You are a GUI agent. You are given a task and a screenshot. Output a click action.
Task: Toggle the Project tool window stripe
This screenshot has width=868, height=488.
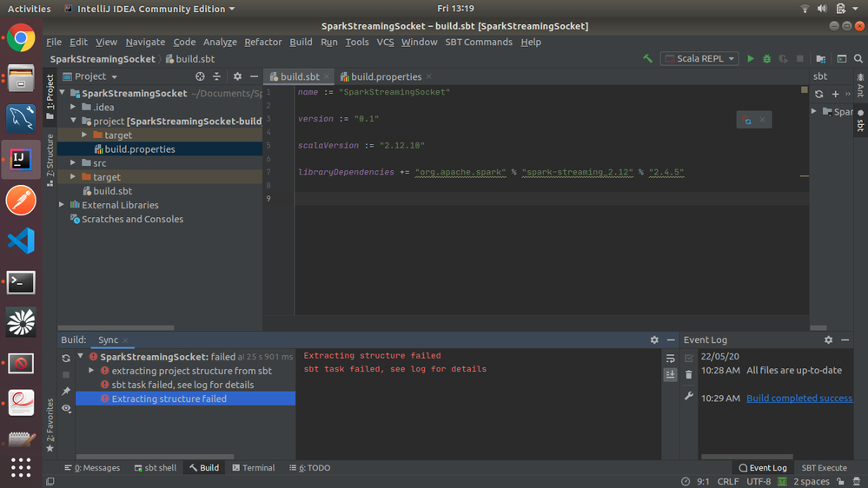(x=50, y=97)
